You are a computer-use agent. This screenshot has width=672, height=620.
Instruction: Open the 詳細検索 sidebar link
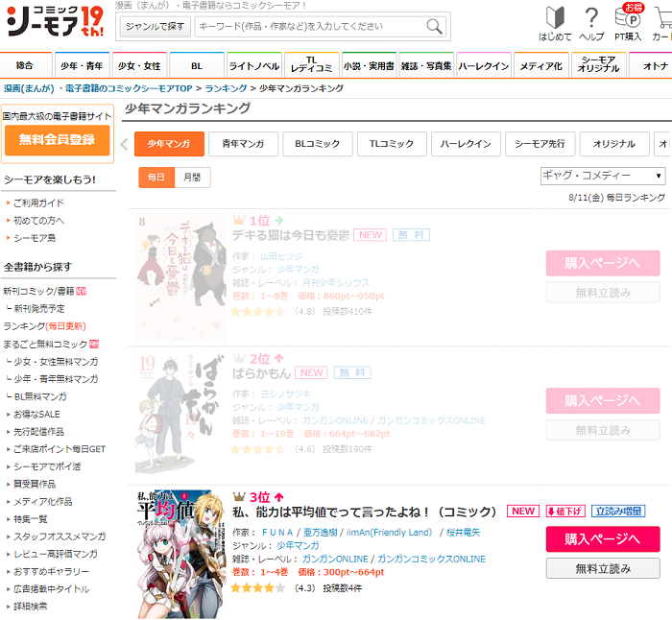(x=30, y=607)
